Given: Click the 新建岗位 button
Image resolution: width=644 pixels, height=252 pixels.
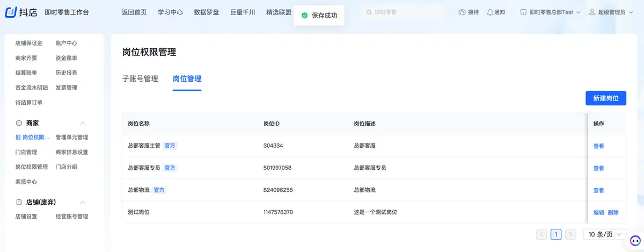Looking at the screenshot, I should (x=606, y=98).
